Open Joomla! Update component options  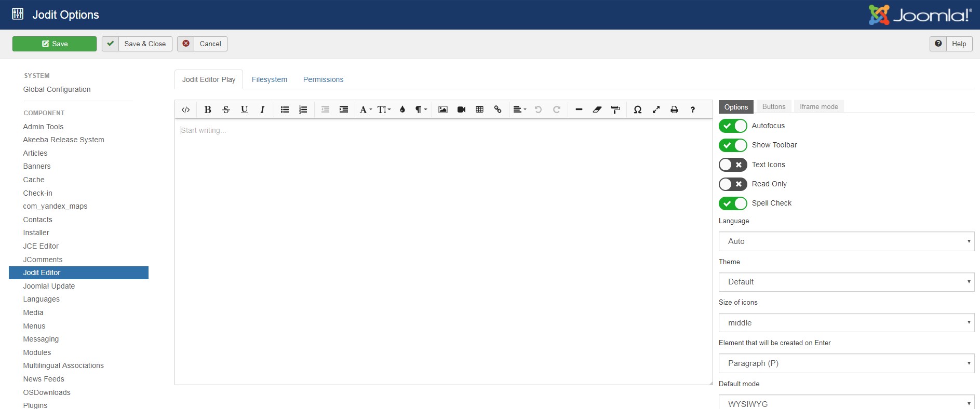coord(49,286)
